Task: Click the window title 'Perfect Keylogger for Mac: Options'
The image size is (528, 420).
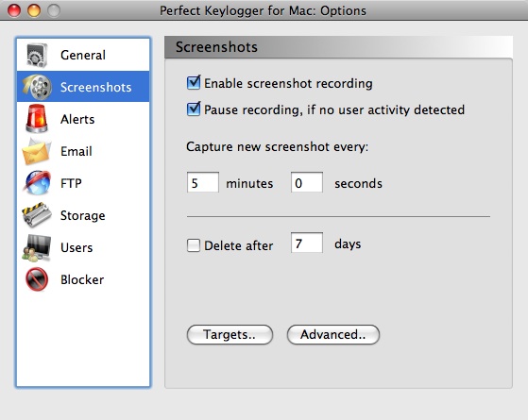Action: 263,10
